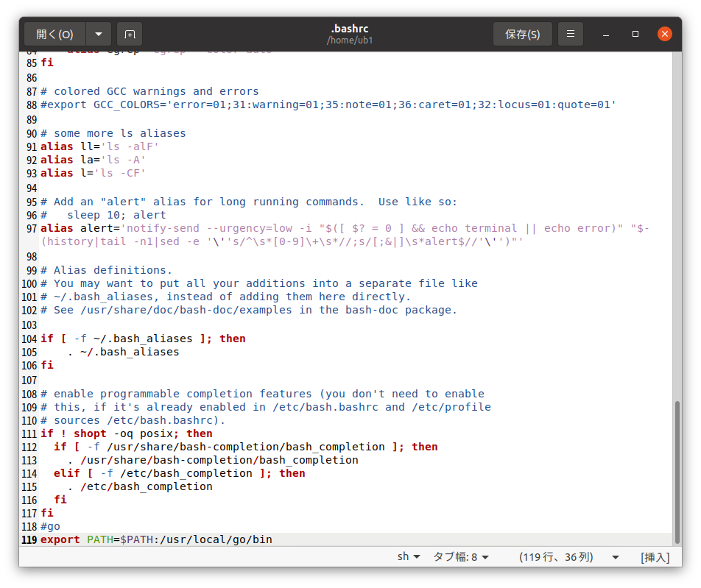701x588 pixels.
Task: Click line 113 '. /usr/share/bash-completion' text
Action: (x=213, y=460)
